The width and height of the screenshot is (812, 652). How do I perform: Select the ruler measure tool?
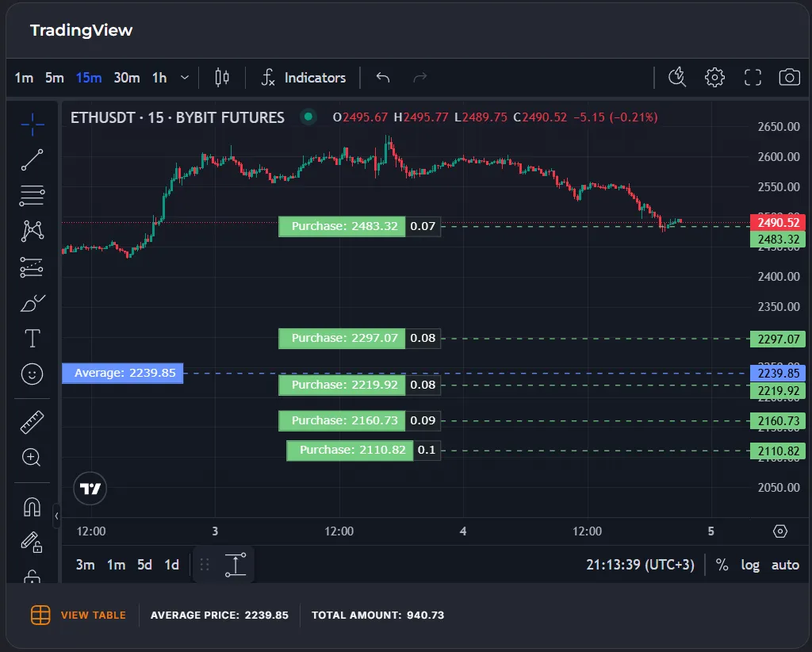[33, 422]
